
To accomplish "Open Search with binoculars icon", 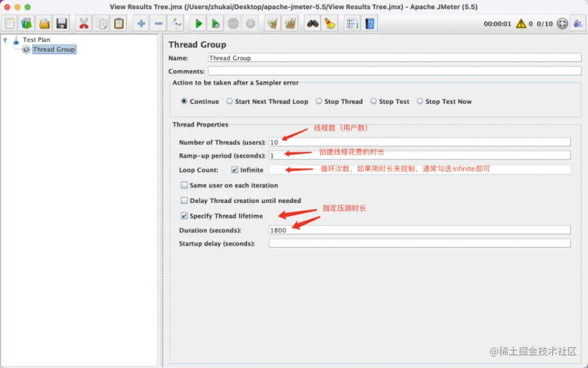I will point(313,23).
